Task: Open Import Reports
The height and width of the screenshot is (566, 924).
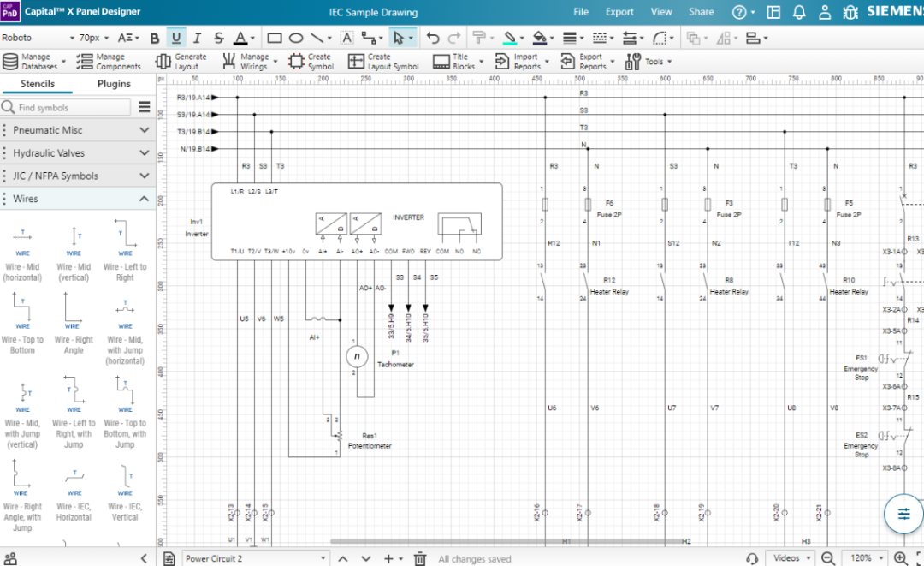Action: coord(522,62)
